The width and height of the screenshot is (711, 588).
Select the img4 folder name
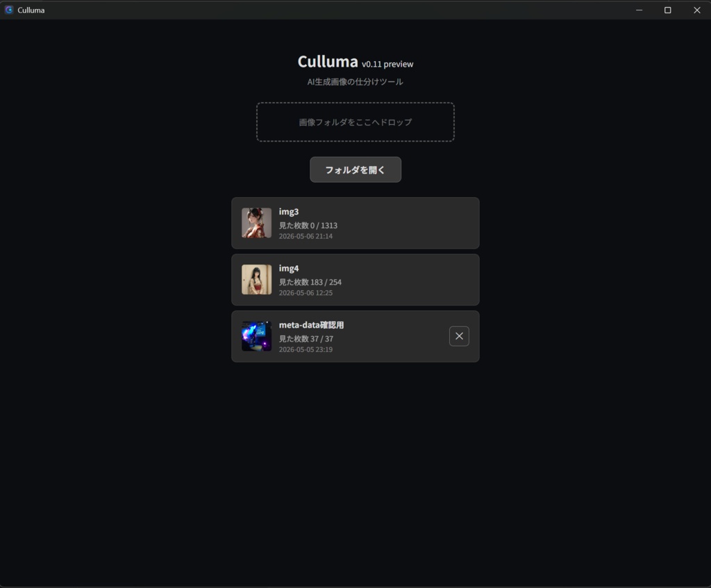(x=289, y=269)
